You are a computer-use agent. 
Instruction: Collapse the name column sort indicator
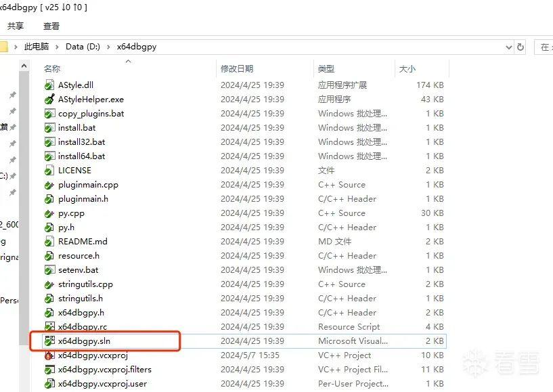(x=129, y=62)
